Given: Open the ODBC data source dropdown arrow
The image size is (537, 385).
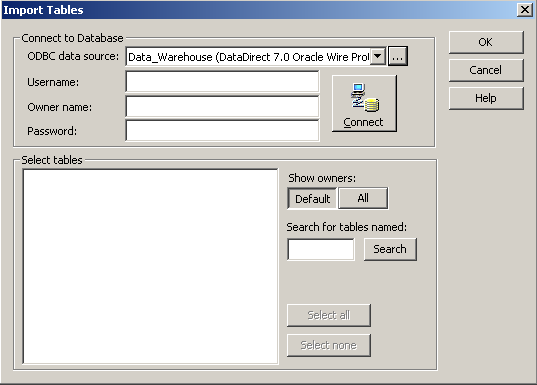Looking at the screenshot, I should click(378, 56).
